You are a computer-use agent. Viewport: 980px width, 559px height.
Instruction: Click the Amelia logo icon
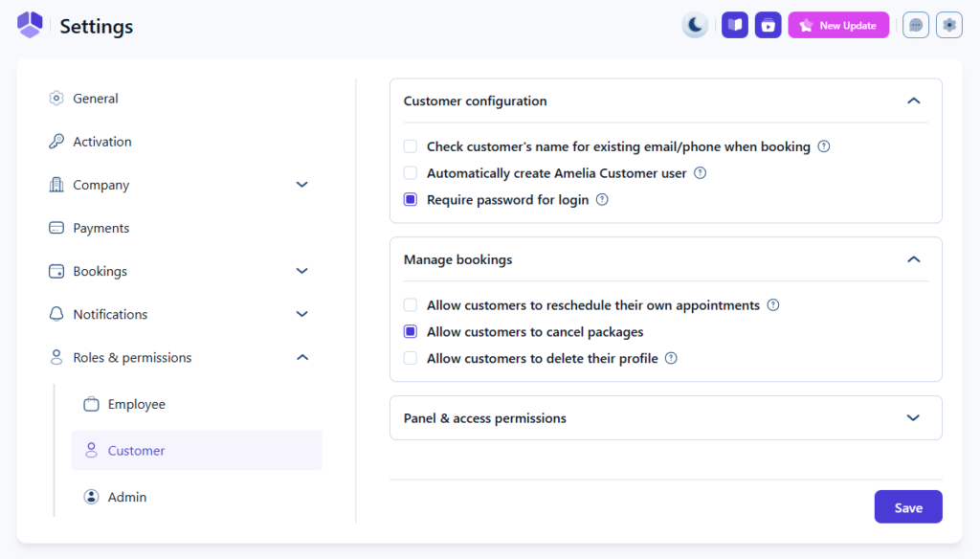tap(31, 25)
